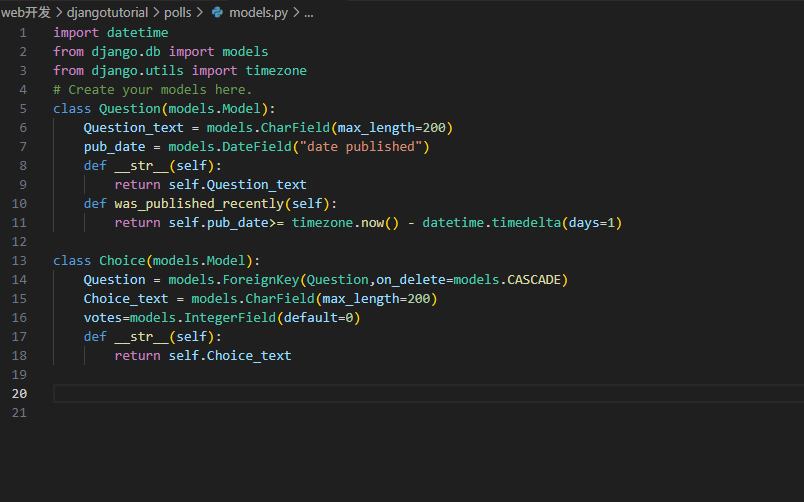Click the ellipsis at the breadcrumb end

[308, 13]
